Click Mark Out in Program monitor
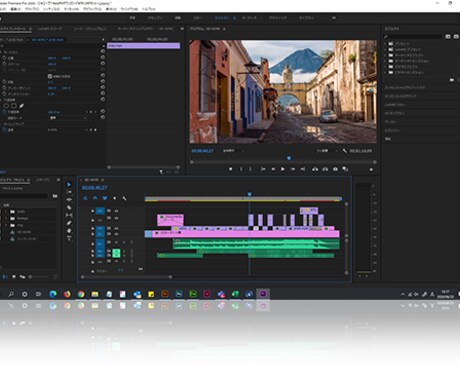This screenshot has width=460, height=380. point(251,169)
